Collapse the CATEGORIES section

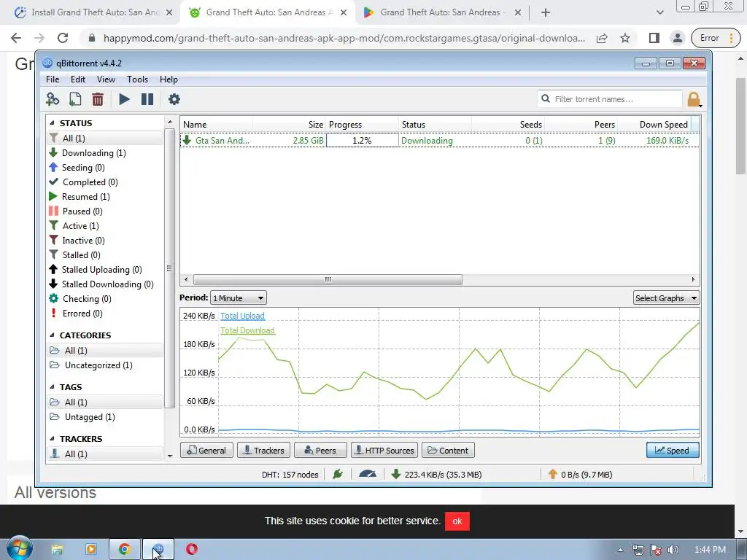[52, 335]
